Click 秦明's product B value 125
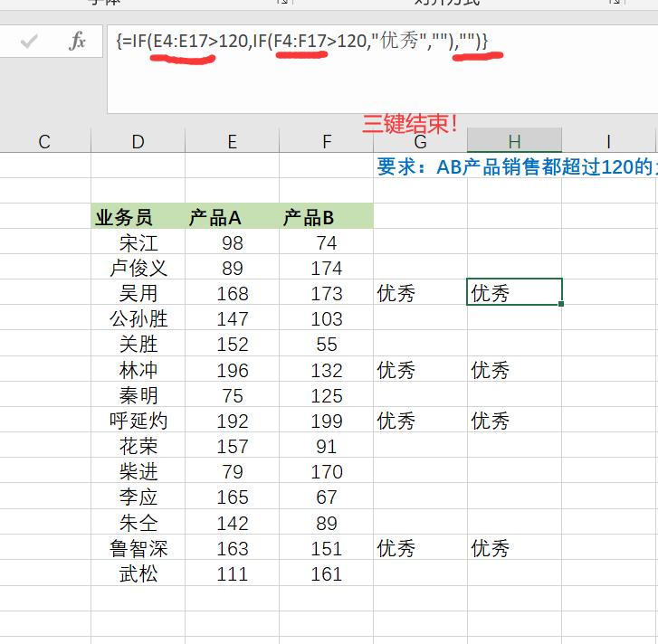 click(327, 395)
